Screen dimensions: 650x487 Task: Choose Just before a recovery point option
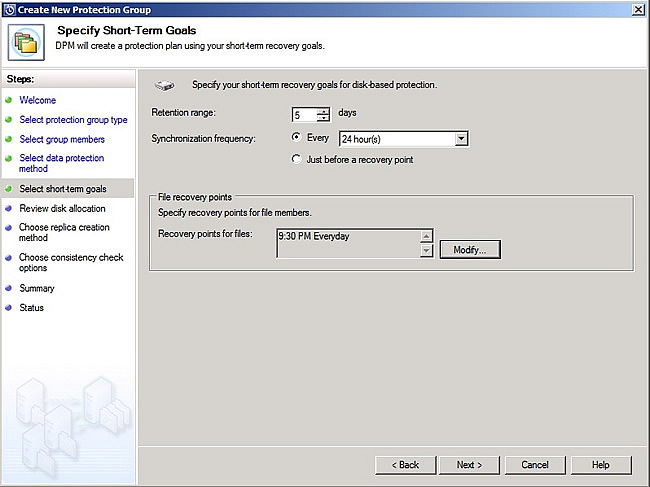[x=296, y=159]
